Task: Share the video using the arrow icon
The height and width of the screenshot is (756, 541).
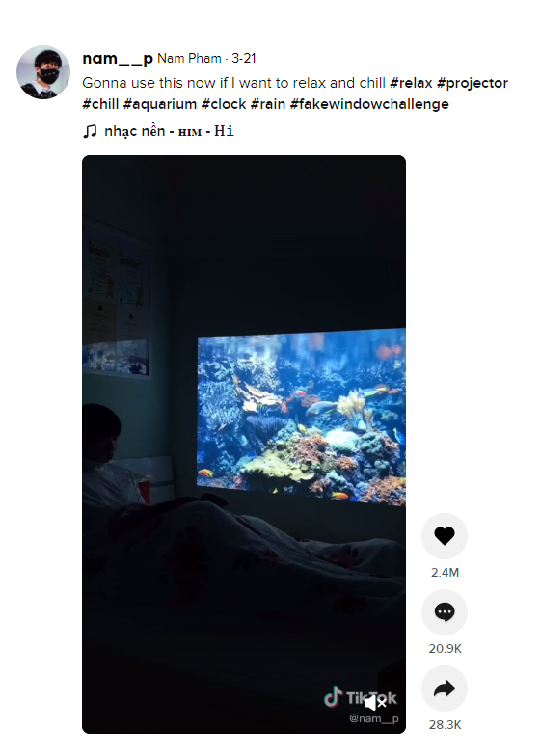Action: pyautogui.click(x=444, y=688)
